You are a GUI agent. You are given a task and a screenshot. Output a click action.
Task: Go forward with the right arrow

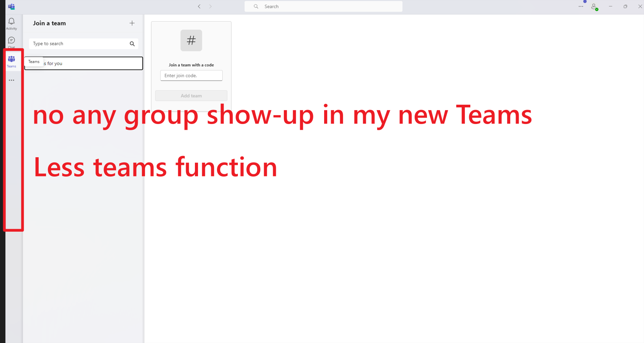(210, 7)
